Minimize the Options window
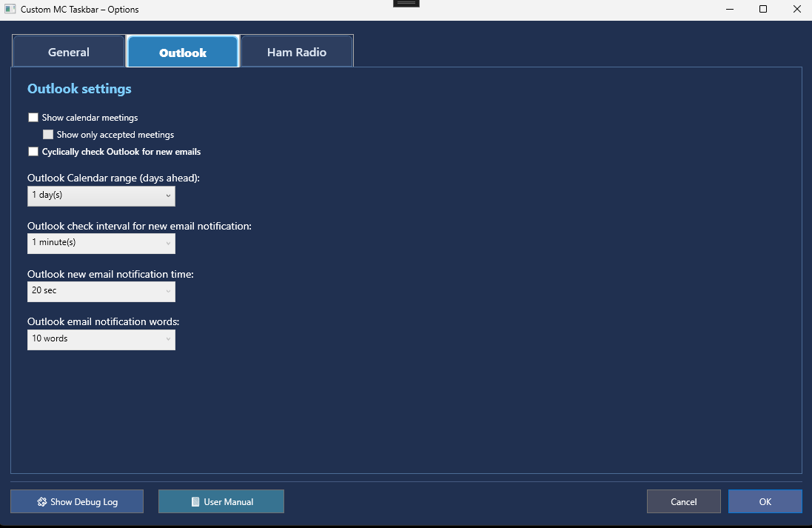Screen dimensions: 812x528 point(730,10)
